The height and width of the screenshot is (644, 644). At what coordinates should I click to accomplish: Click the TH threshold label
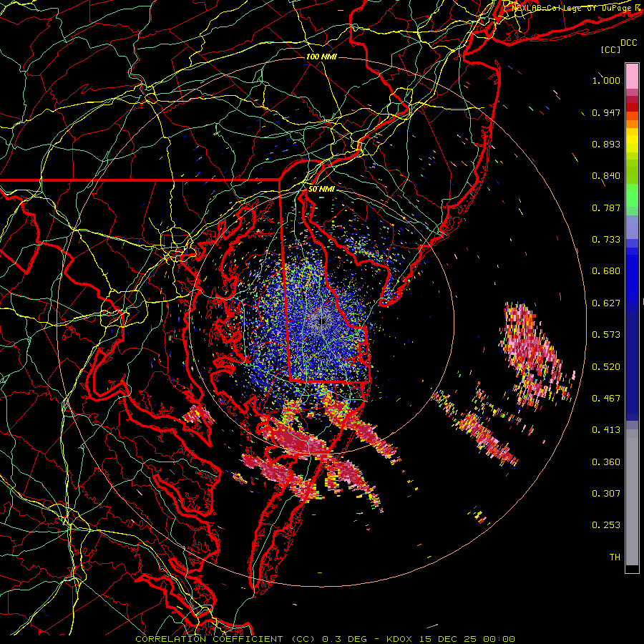click(615, 557)
